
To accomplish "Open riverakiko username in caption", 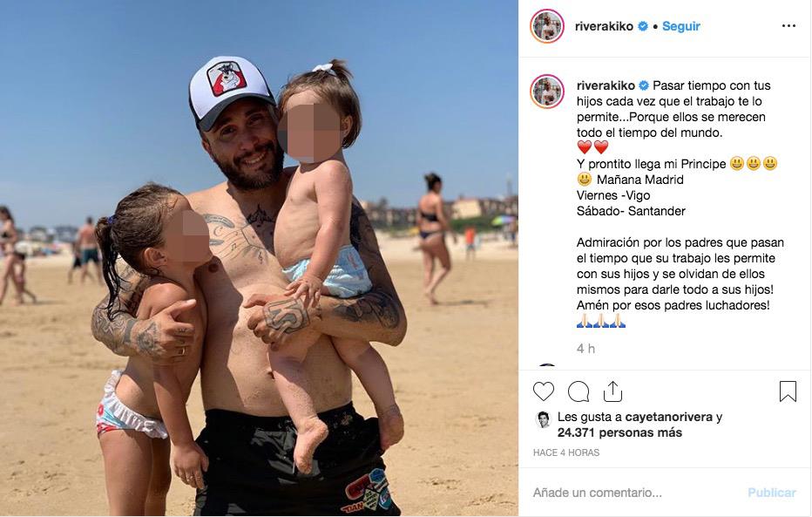I will click(606, 85).
